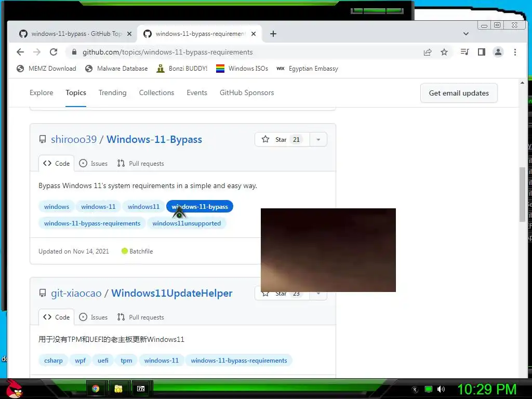Close the windows-11-bypass GitHub Topics tab
Image resolution: width=532 pixels, height=399 pixels.
point(129,34)
